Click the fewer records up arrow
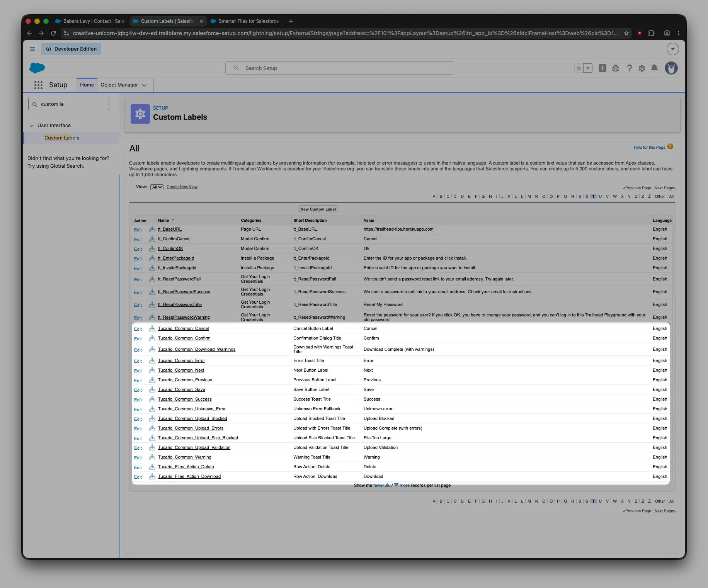The image size is (708, 588). (388, 485)
